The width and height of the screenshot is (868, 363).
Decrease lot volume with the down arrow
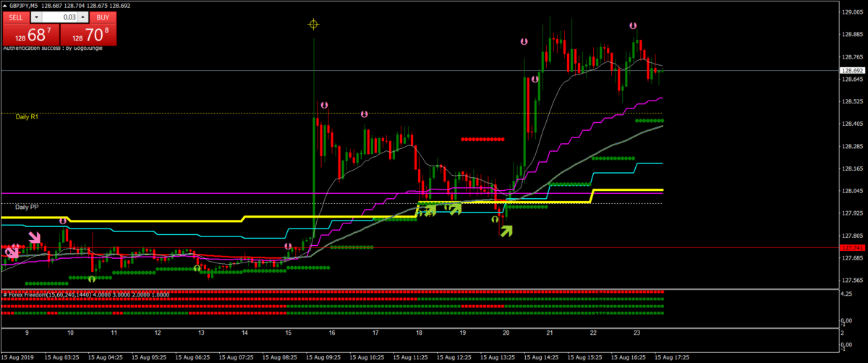pos(35,17)
